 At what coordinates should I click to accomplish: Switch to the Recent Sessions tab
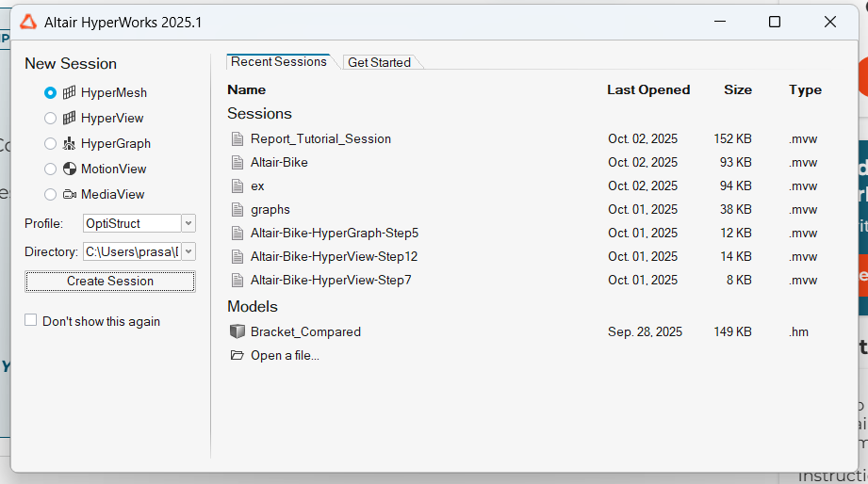pos(278,62)
